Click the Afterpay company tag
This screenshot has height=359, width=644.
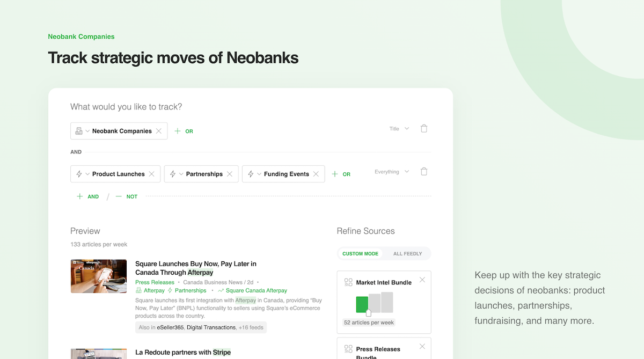point(150,290)
